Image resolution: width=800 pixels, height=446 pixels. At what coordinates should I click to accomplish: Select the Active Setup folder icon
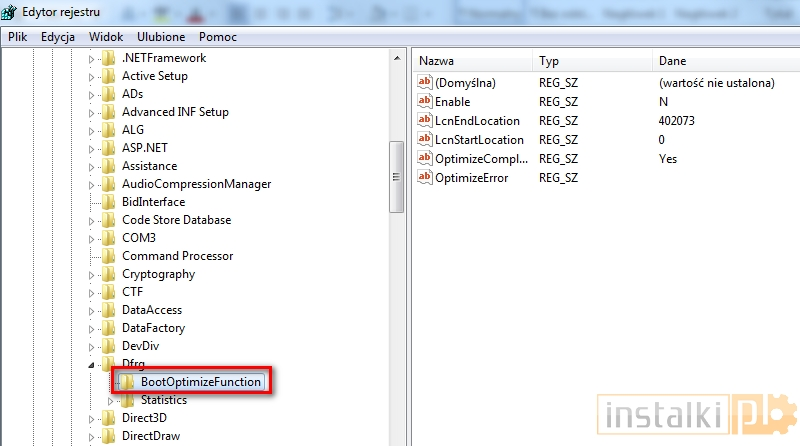point(108,76)
